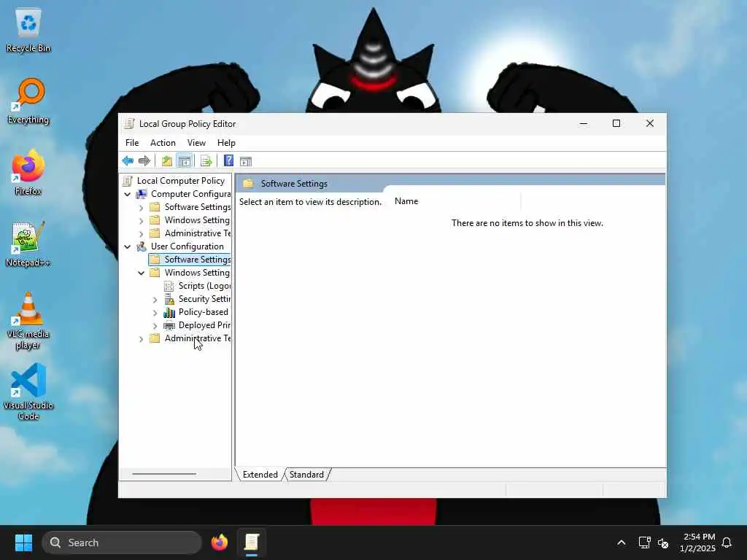Open the Windows Start menu

pyautogui.click(x=23, y=542)
